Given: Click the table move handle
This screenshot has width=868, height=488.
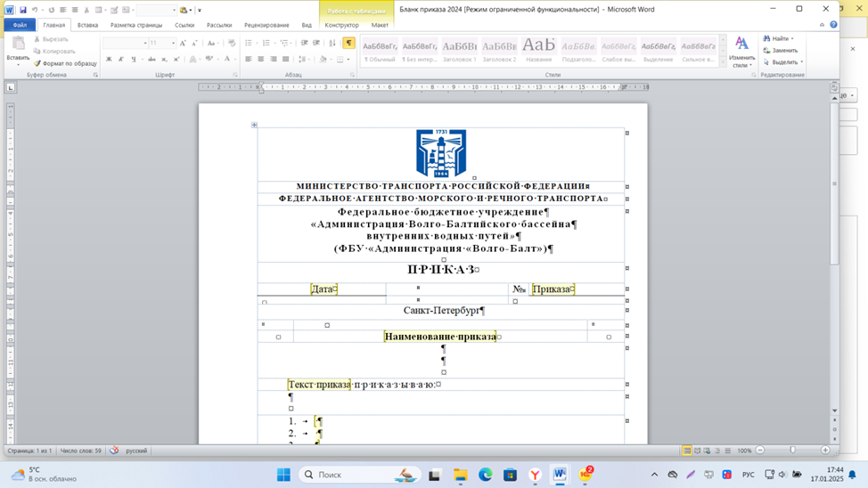Looking at the screenshot, I should [x=254, y=125].
